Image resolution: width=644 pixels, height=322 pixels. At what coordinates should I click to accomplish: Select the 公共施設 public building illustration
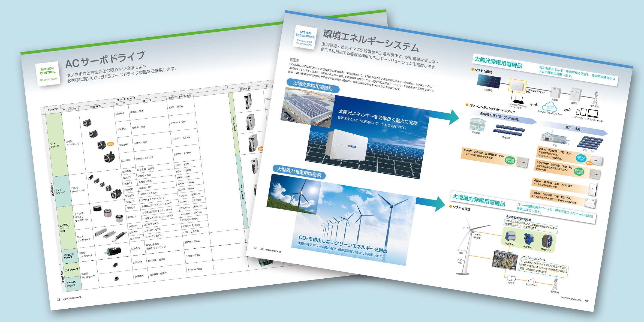click(x=477, y=124)
